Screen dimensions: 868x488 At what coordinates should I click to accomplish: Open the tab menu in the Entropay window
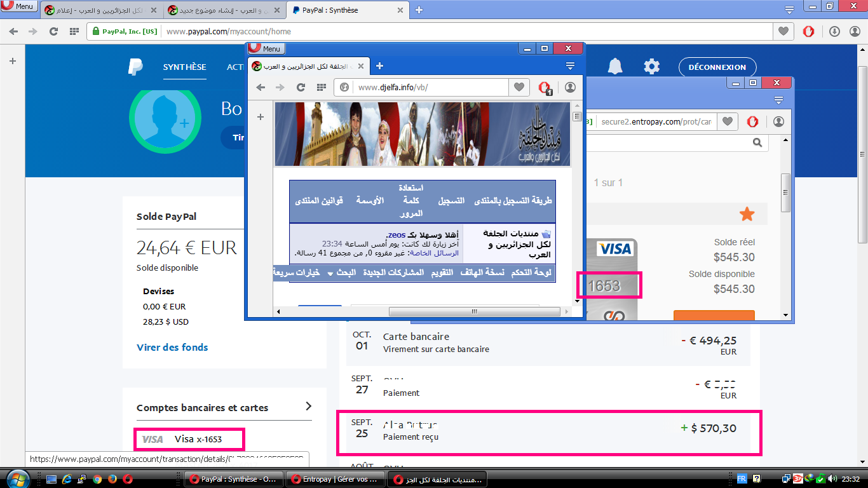[x=778, y=100]
